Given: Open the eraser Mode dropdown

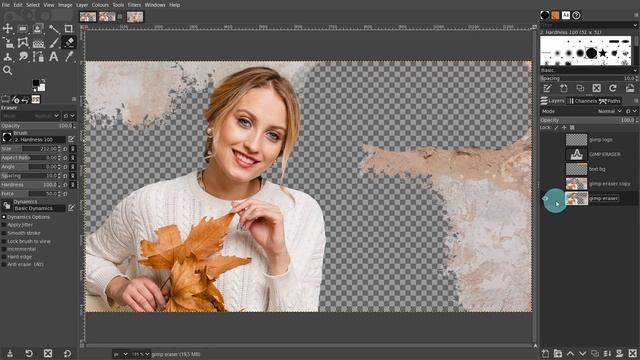Looking at the screenshot, I should (x=31, y=116).
